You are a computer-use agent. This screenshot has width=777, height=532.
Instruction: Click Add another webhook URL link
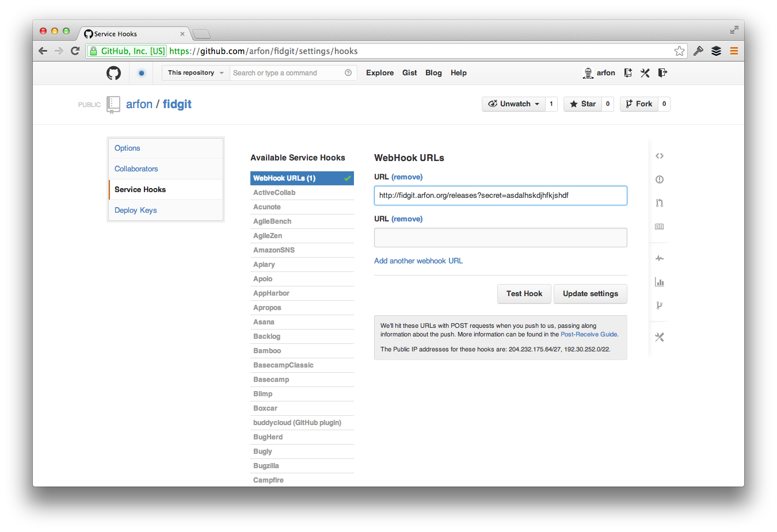point(418,261)
